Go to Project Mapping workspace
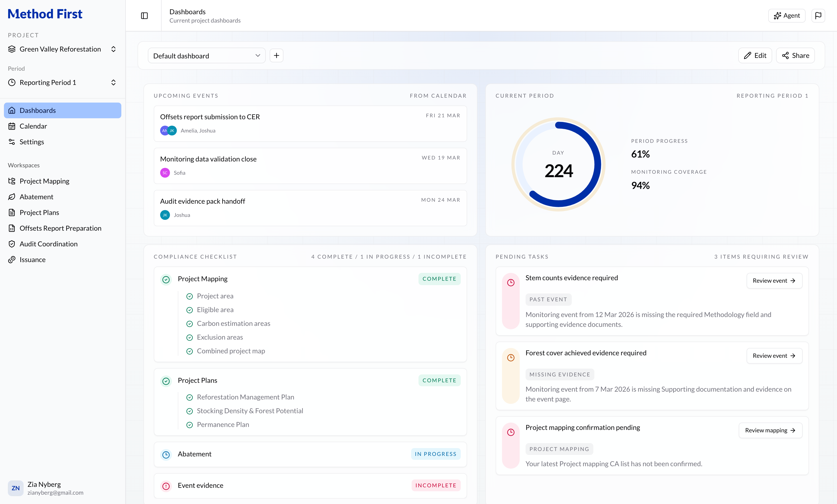Screen dimensions: 837x504 pyautogui.click(x=62, y=181)
